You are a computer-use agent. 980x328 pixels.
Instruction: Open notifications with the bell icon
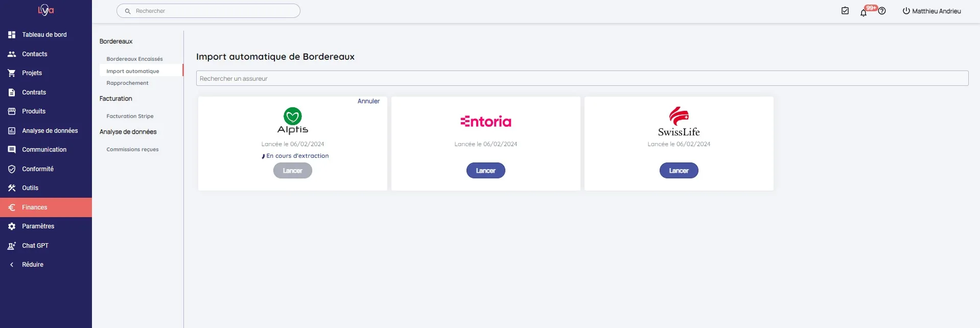pos(864,13)
